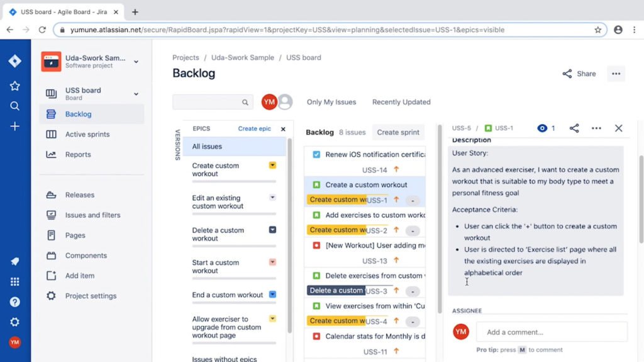644x362 pixels.
Task: Click the search magnifier in the backlog search box
Action: pos(245,103)
